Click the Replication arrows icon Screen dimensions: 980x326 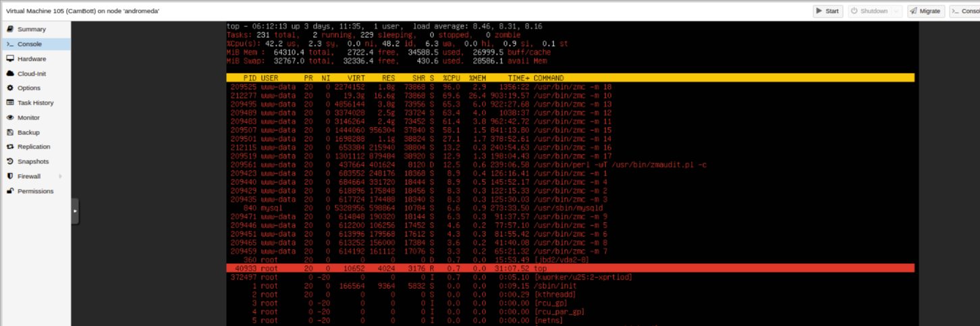coord(10,146)
